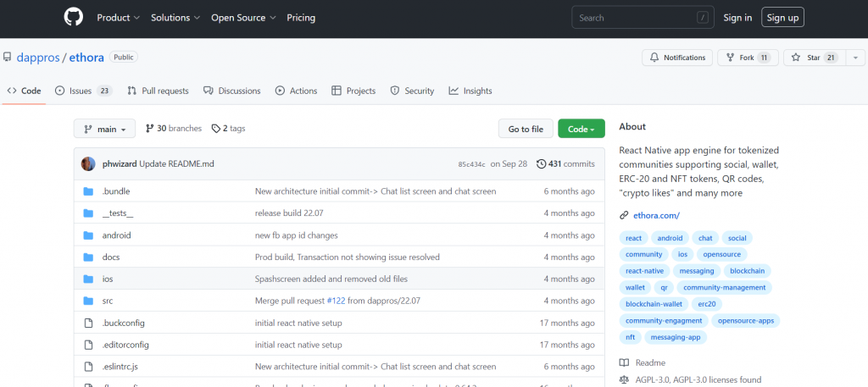Open the docs folder
This screenshot has width=868, height=387.
[111, 257]
